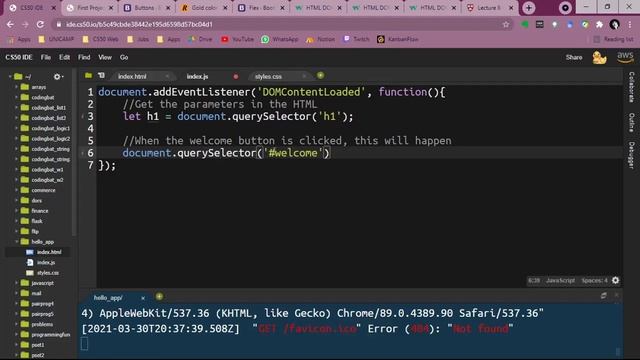Viewport: 640px width, 360px height.
Task: Close the index.html editor tab
Action: pyautogui.click(x=167, y=76)
